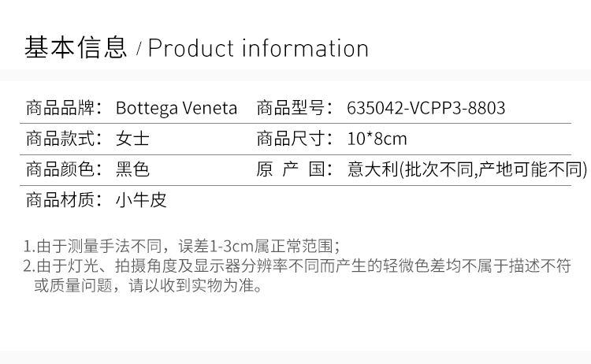Click the 商品材质 label
591x364 pixels.
coord(64,199)
